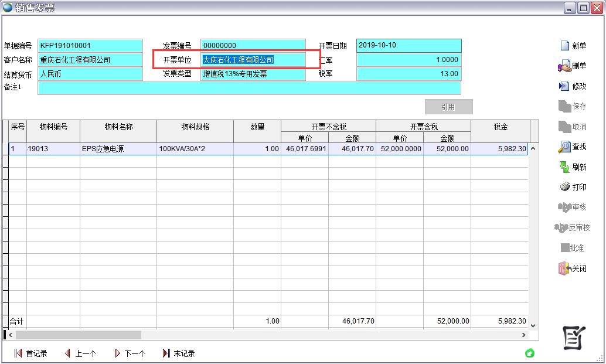The height and width of the screenshot is (364, 606).
Task: Click the 刷新 (refresh) icon
Action: [x=565, y=167]
